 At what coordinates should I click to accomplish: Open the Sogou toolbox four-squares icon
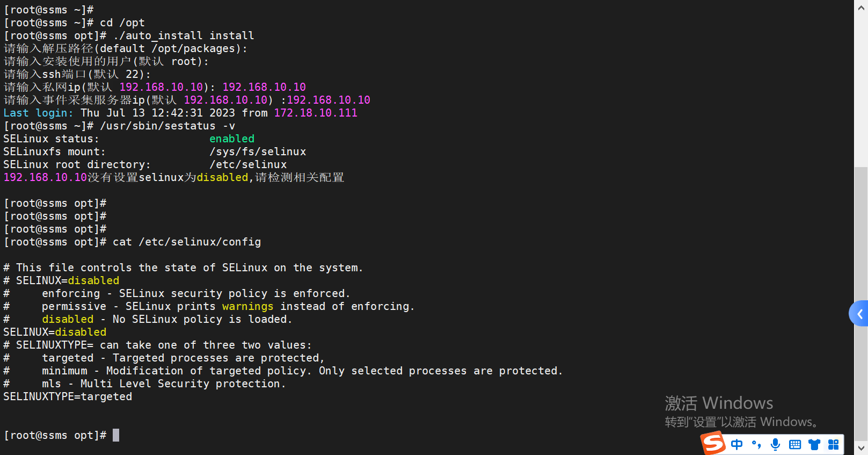point(833,444)
